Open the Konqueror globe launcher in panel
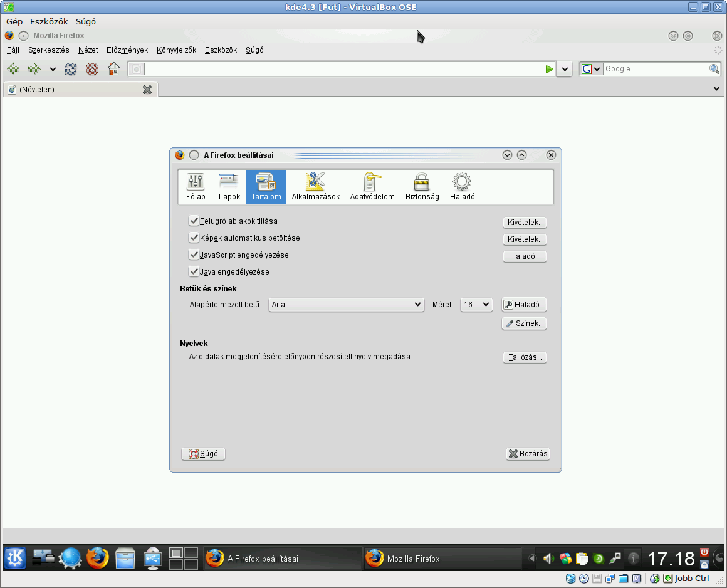The height and width of the screenshot is (588, 727). point(70,558)
